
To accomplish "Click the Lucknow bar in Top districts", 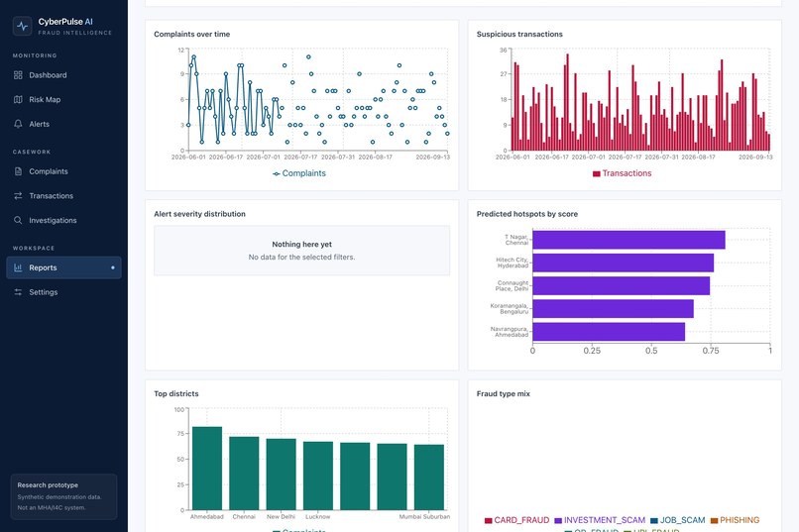I will coord(318,476).
